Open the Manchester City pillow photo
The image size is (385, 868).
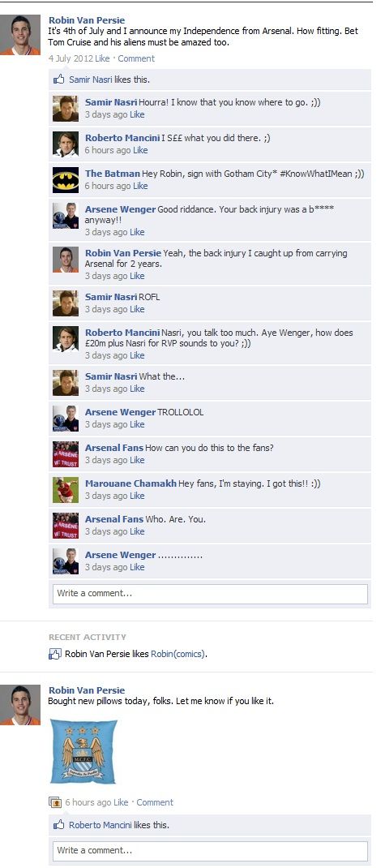pos(84,751)
